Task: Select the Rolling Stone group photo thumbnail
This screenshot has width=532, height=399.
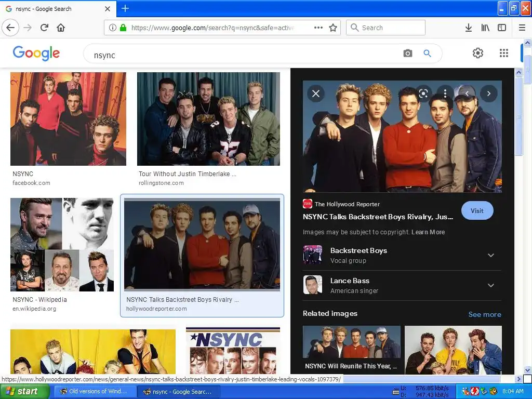Action: tap(208, 119)
